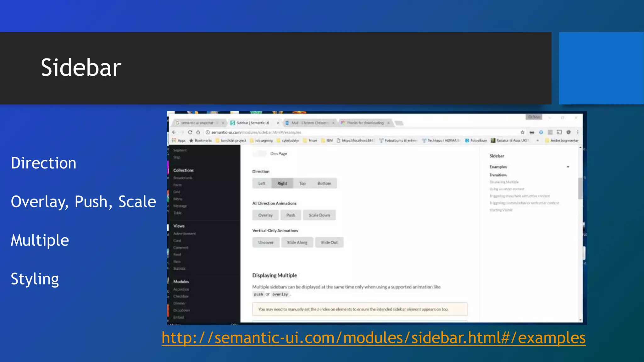Open the Apps grid shortcut

[x=179, y=140]
